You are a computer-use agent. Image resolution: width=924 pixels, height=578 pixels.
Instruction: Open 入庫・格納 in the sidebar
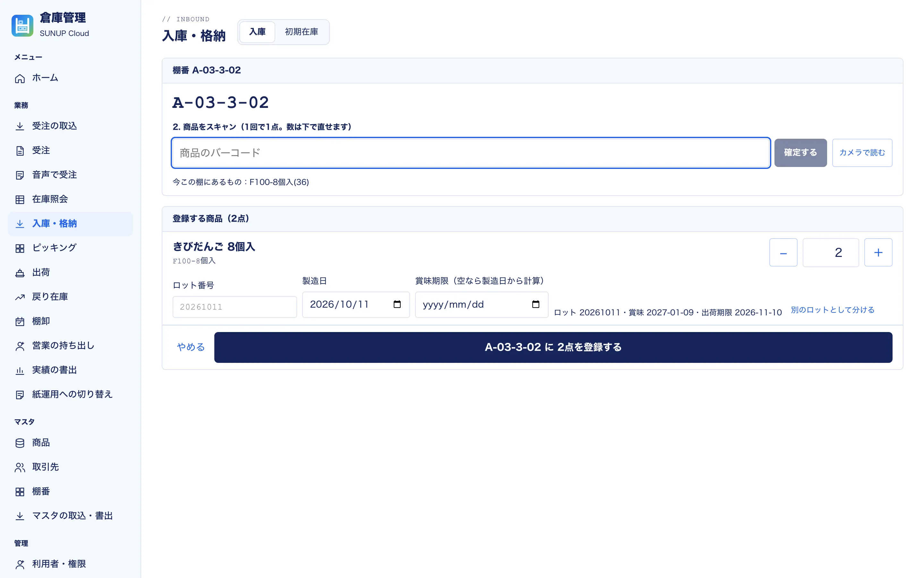point(70,223)
